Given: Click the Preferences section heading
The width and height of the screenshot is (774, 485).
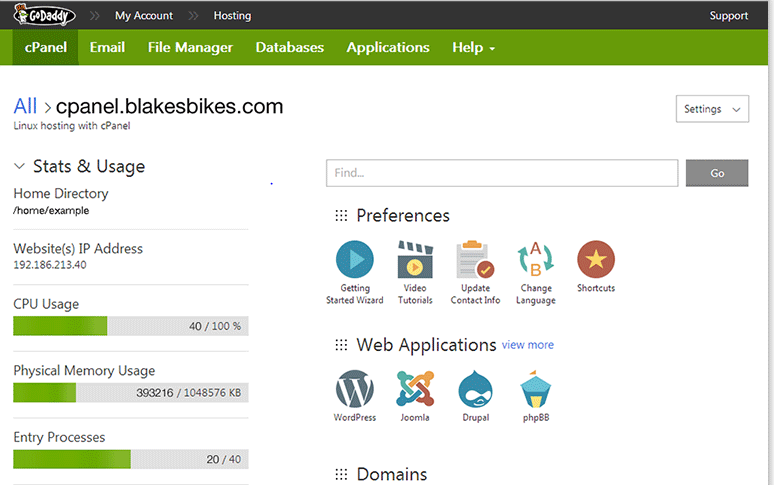Looking at the screenshot, I should pyautogui.click(x=403, y=216).
